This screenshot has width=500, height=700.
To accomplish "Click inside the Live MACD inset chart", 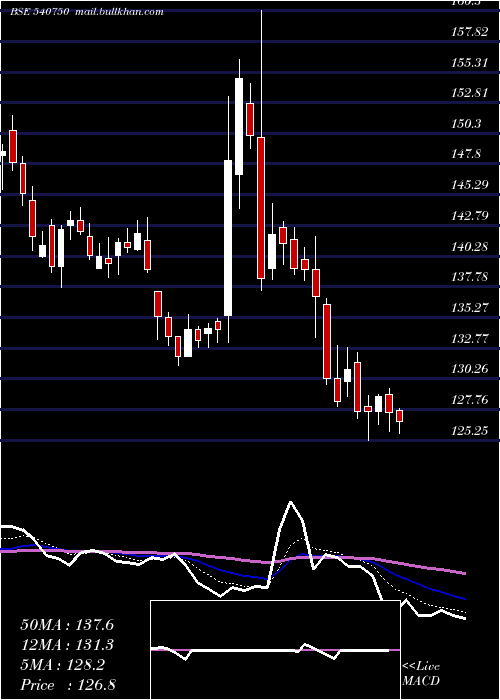I will coord(275,650).
